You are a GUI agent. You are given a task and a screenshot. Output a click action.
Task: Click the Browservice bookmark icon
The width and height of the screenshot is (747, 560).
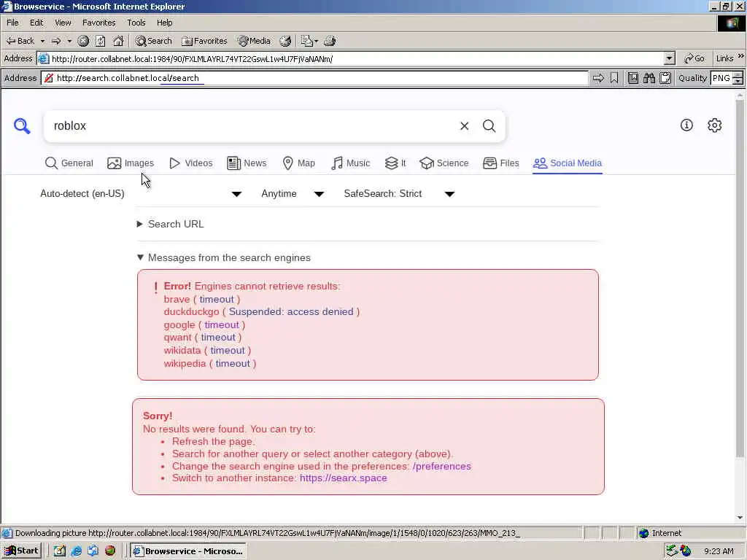pyautogui.click(x=614, y=78)
